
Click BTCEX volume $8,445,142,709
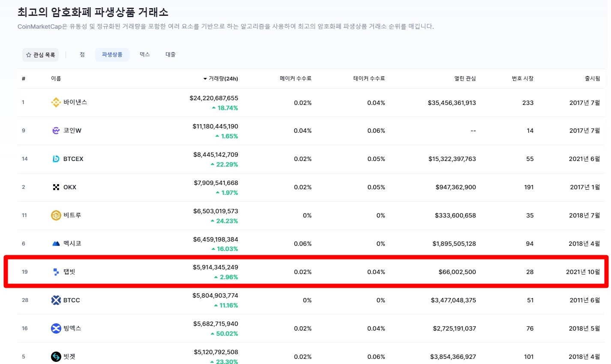click(216, 155)
